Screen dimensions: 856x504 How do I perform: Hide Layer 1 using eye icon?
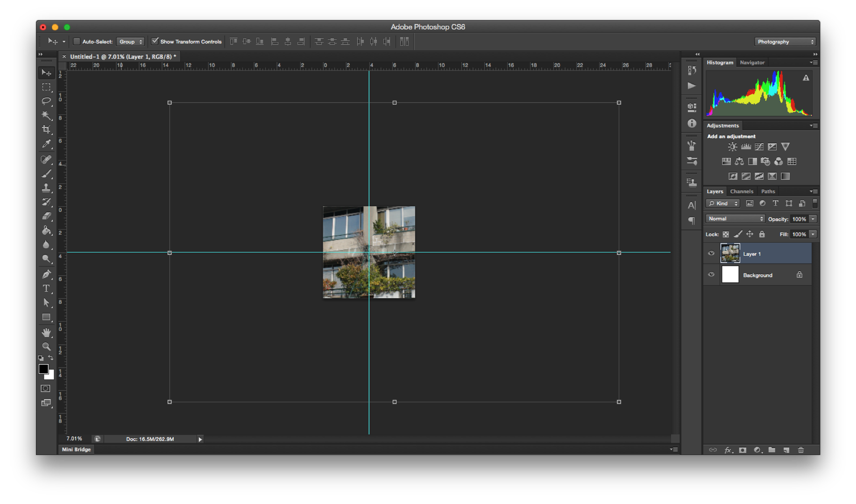pyautogui.click(x=711, y=253)
